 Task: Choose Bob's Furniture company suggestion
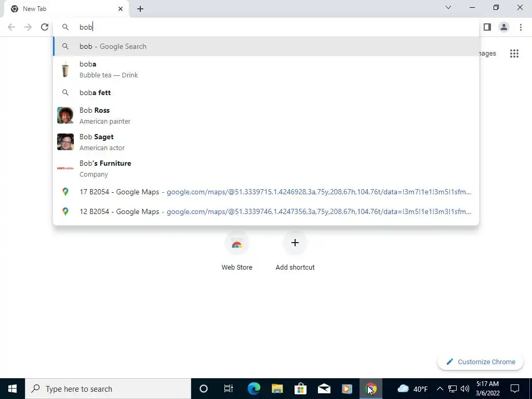266,168
